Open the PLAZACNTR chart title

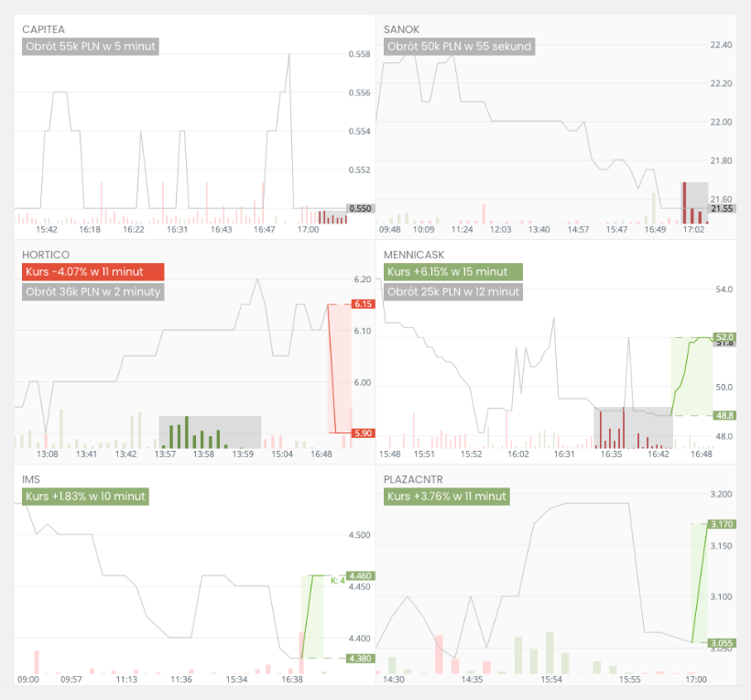413,479
